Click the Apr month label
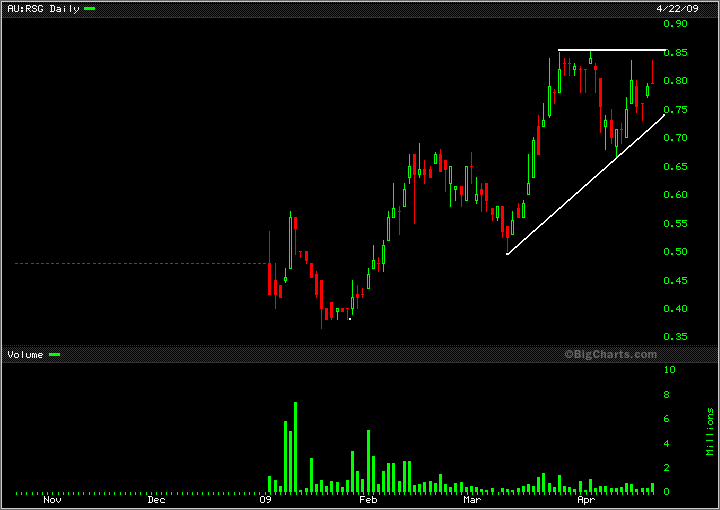Viewport: 720px width, 510px height. [x=586, y=500]
